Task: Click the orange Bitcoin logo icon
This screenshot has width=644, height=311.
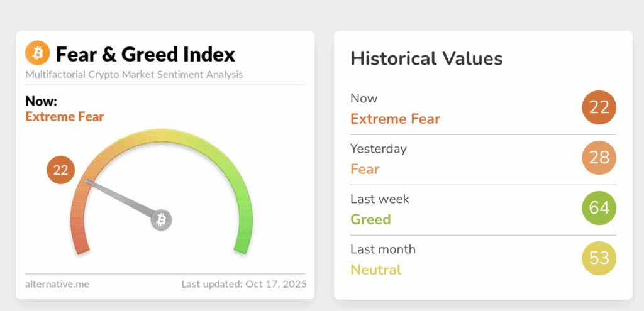Action: (37, 53)
